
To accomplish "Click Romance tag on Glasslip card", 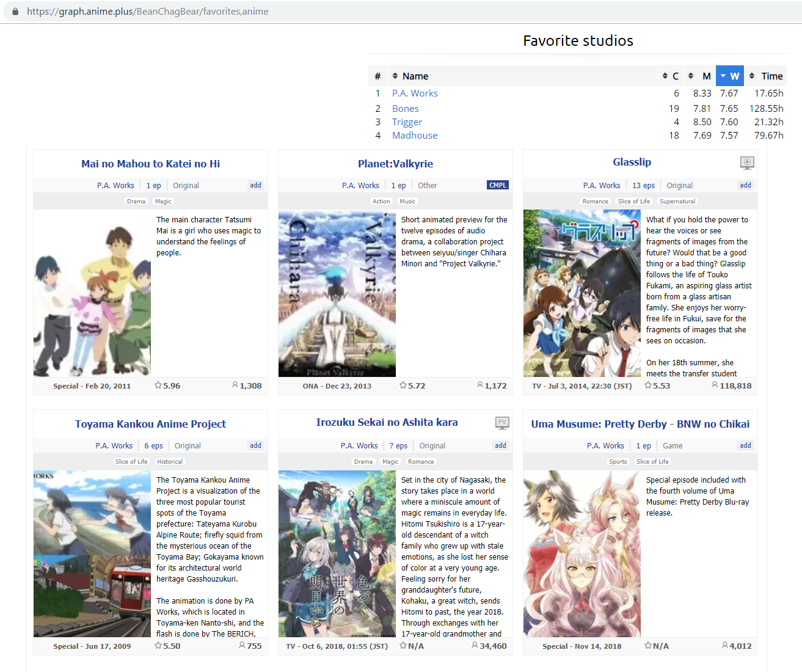I will pyautogui.click(x=595, y=201).
